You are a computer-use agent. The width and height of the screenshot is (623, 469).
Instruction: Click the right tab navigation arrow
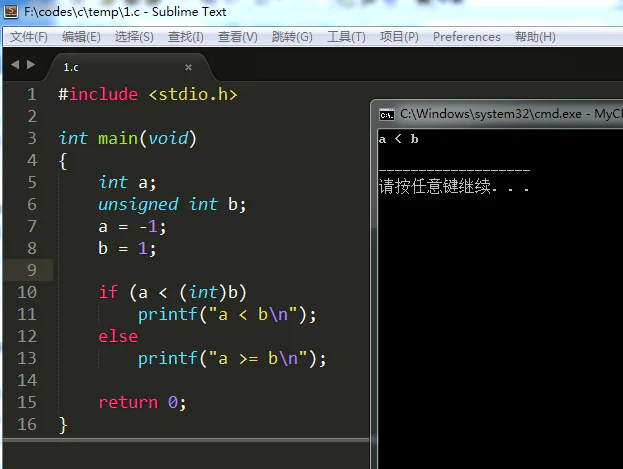[31, 66]
